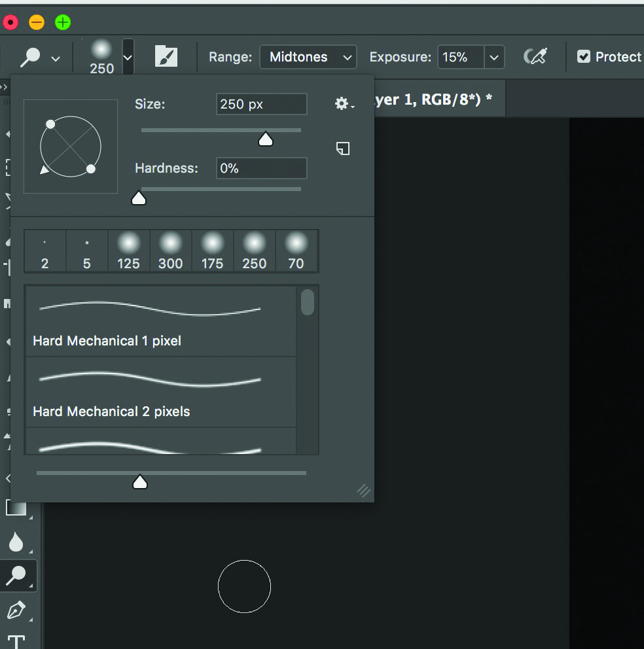644x649 pixels.
Task: Click the Size input field
Action: pyautogui.click(x=261, y=104)
